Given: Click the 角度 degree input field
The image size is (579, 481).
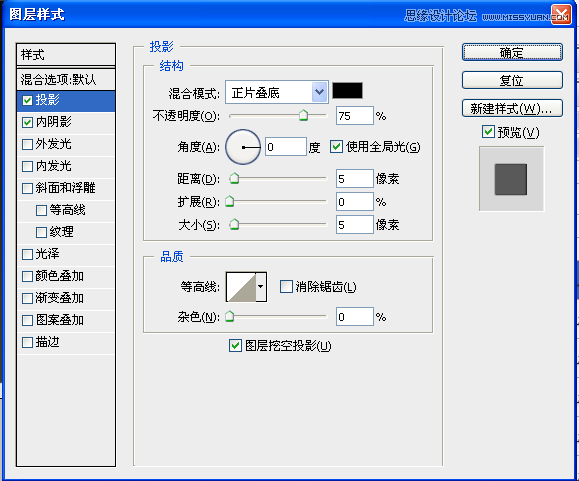Looking at the screenshot, I should tap(286, 147).
